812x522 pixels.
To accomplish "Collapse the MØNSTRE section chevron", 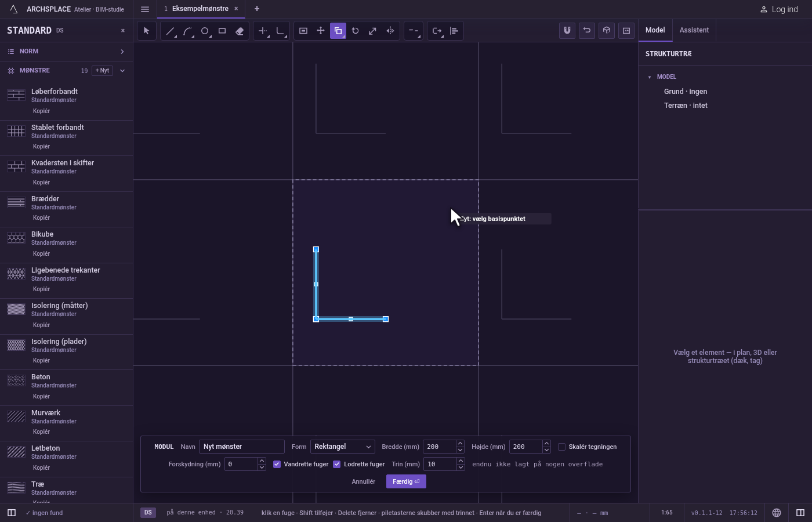I will 122,71.
